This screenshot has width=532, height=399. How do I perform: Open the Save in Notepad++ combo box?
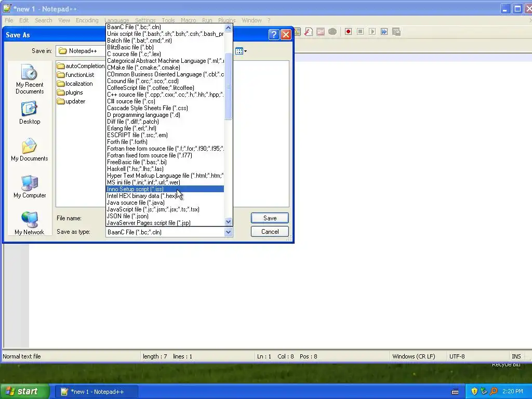click(x=81, y=51)
